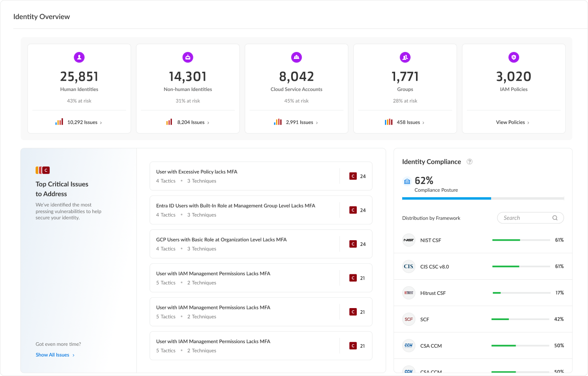Click the Groups purple icon

(405, 57)
